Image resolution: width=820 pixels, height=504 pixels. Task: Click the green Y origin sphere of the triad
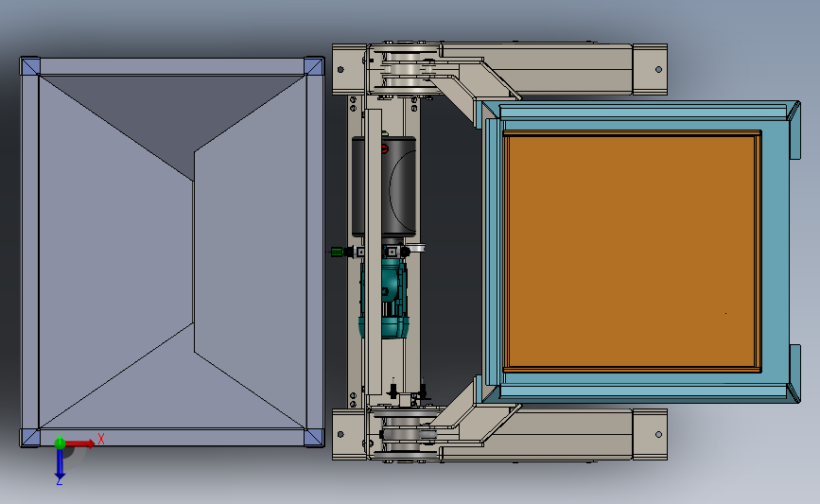[x=60, y=443]
